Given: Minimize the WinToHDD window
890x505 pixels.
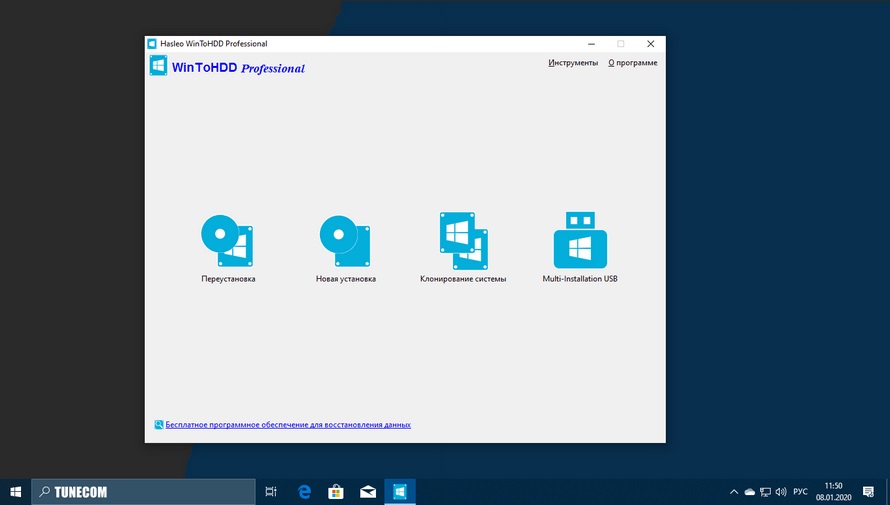Looking at the screenshot, I should click(x=591, y=44).
